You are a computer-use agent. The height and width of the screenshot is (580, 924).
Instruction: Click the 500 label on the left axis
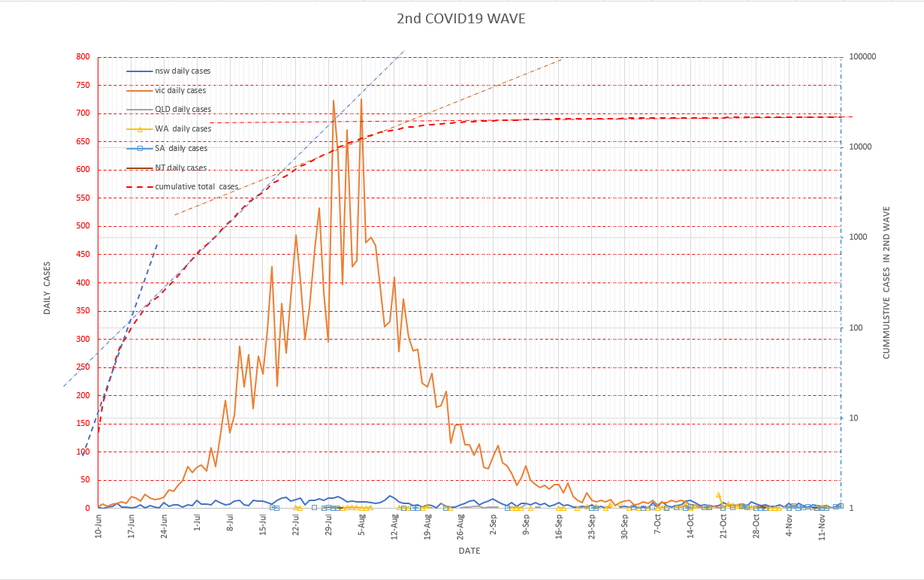point(82,226)
